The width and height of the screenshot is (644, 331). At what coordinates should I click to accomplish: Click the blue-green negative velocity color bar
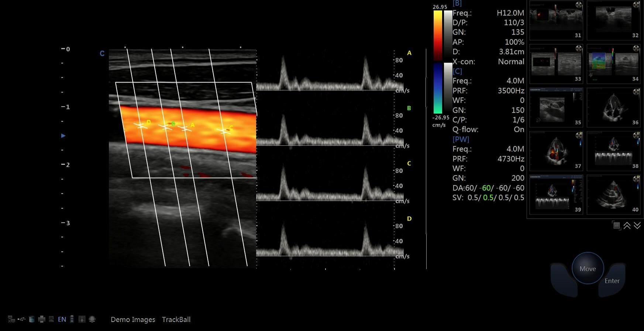[x=438, y=88]
